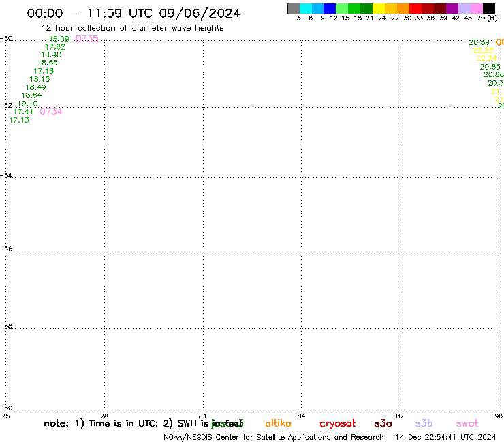This screenshot has height=443, width=504.
Task: Click the longitude label 84
Action: [301, 416]
